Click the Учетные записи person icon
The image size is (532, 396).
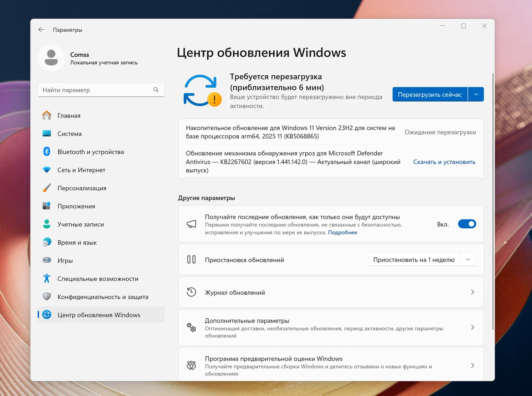click(x=47, y=224)
